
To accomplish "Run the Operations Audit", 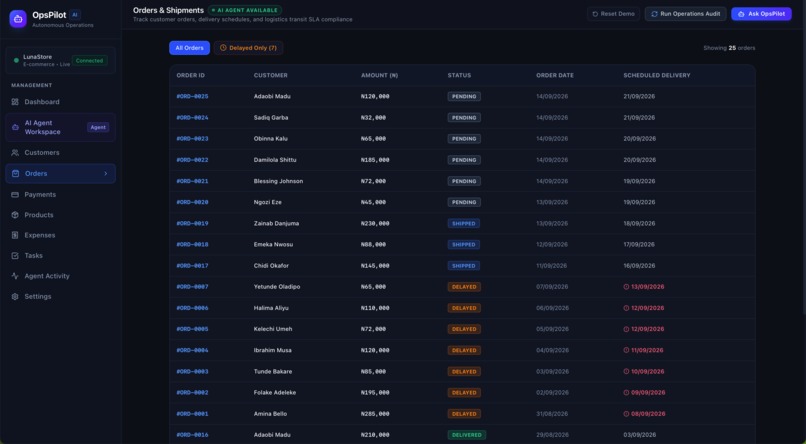I will coord(686,14).
